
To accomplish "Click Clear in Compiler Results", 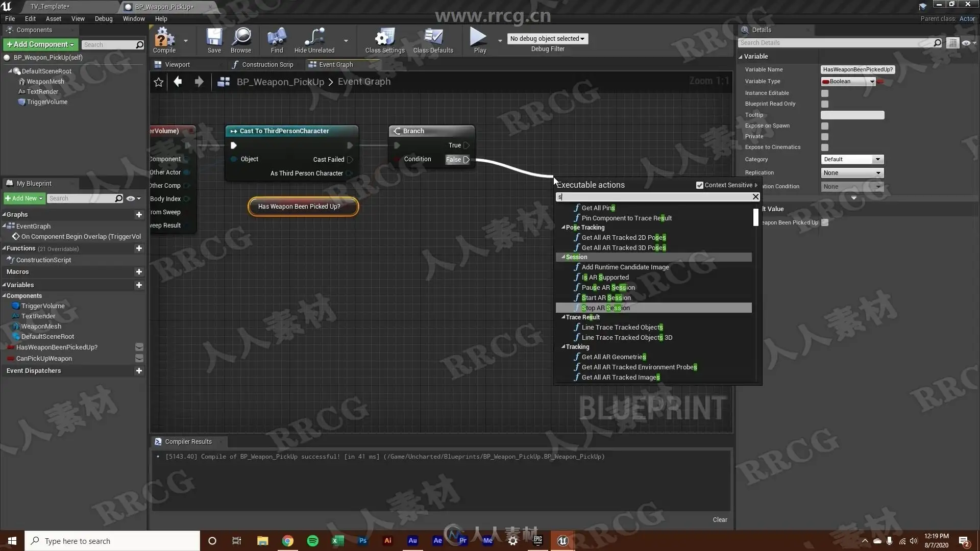I will point(720,520).
